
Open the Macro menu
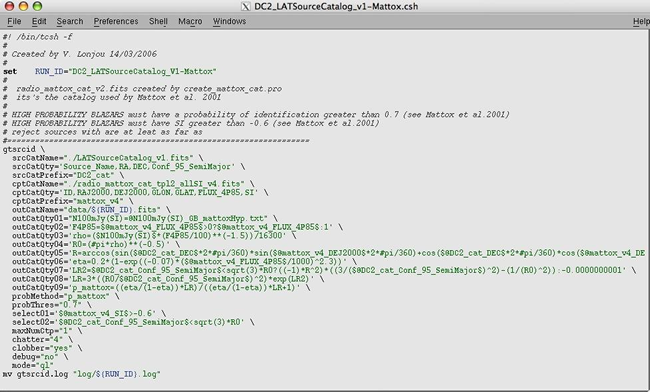190,21
